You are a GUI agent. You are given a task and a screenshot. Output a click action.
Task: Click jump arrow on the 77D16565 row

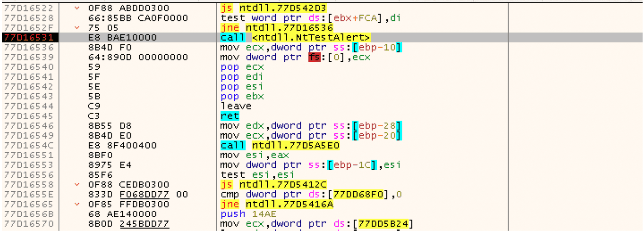click(x=77, y=204)
